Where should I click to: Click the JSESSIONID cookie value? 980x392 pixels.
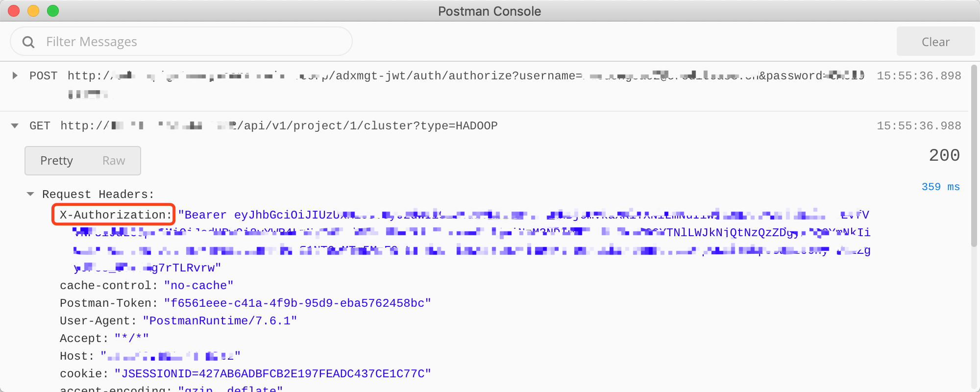click(x=272, y=373)
